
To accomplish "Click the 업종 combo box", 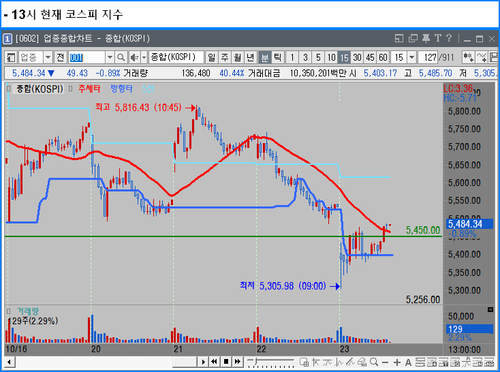I will point(36,58).
